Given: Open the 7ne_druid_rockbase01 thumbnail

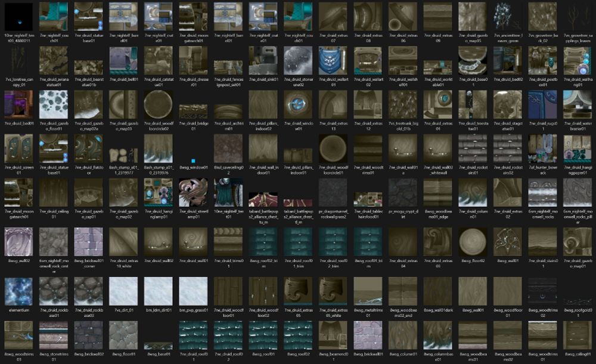Looking at the screenshot, I should (54, 291).
